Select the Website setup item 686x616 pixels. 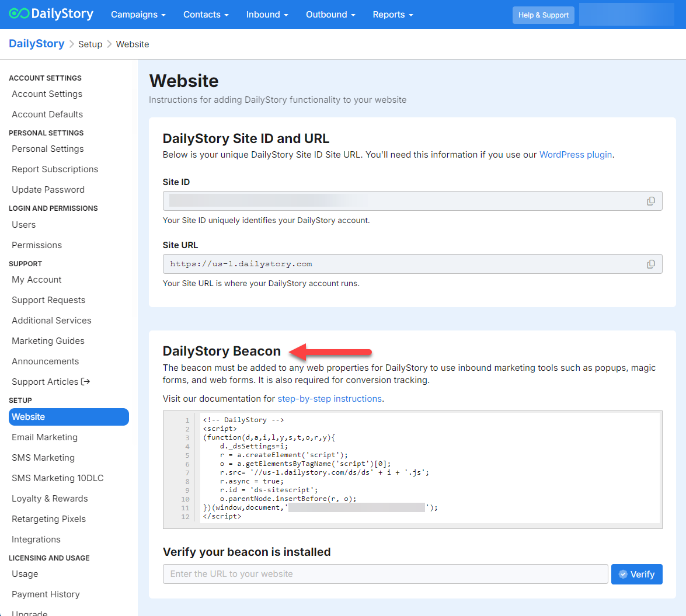point(69,416)
